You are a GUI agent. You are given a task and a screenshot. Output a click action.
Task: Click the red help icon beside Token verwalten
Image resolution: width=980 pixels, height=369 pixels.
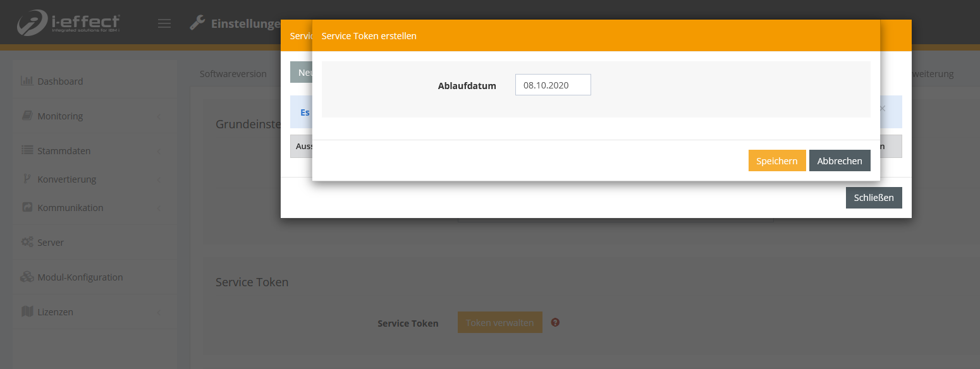click(x=555, y=322)
